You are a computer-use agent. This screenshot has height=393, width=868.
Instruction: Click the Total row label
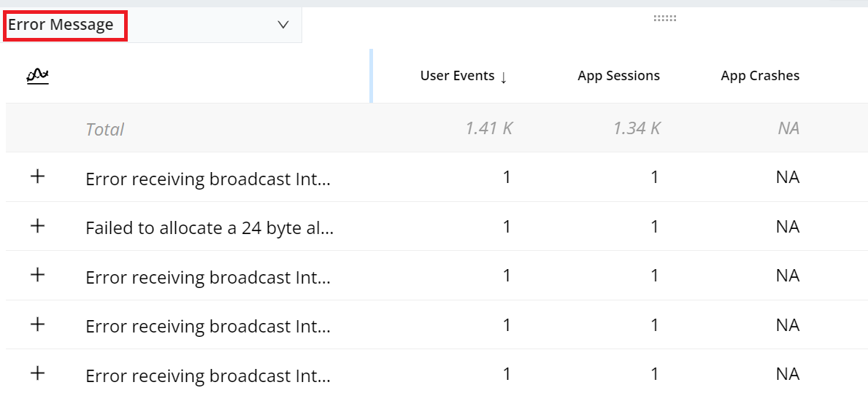(x=104, y=130)
